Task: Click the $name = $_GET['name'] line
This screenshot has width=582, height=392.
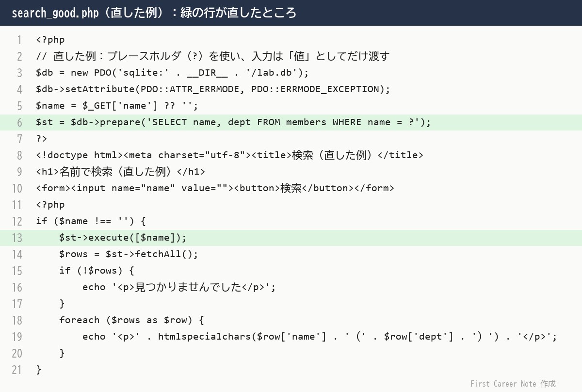Action: (x=117, y=106)
